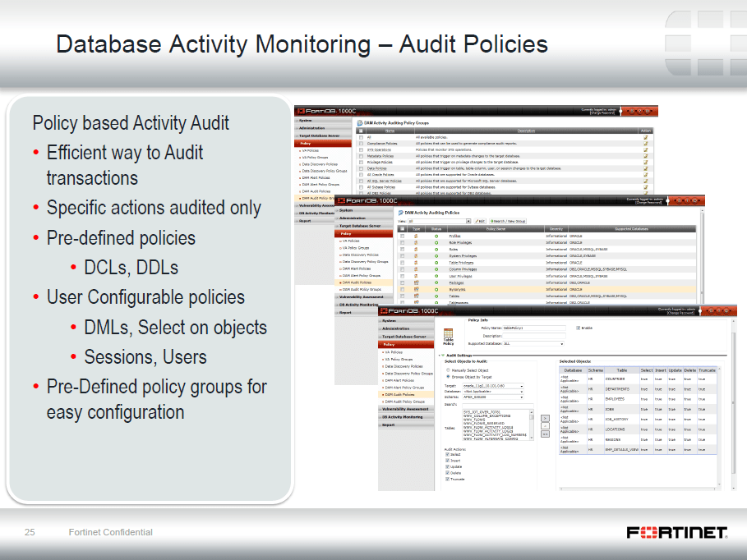Click edit icon for Data Policies group

coord(646,168)
